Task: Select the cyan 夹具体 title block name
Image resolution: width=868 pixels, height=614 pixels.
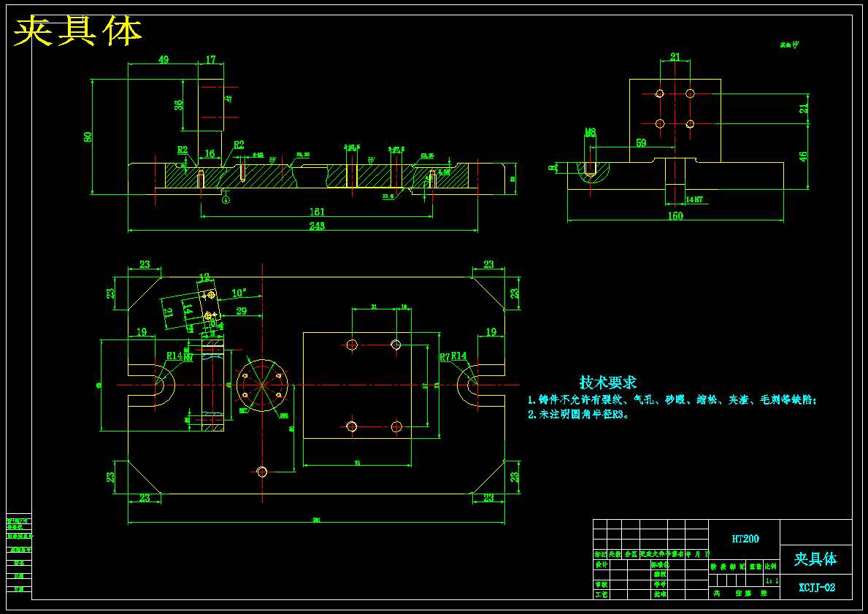Action: (815, 559)
